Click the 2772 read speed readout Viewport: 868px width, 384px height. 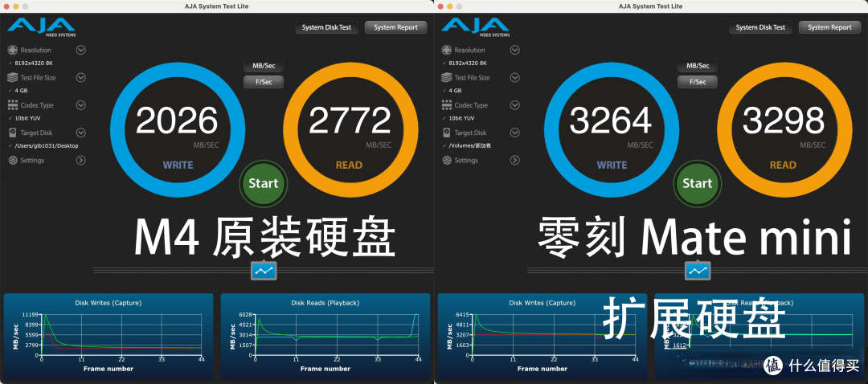[350, 121]
